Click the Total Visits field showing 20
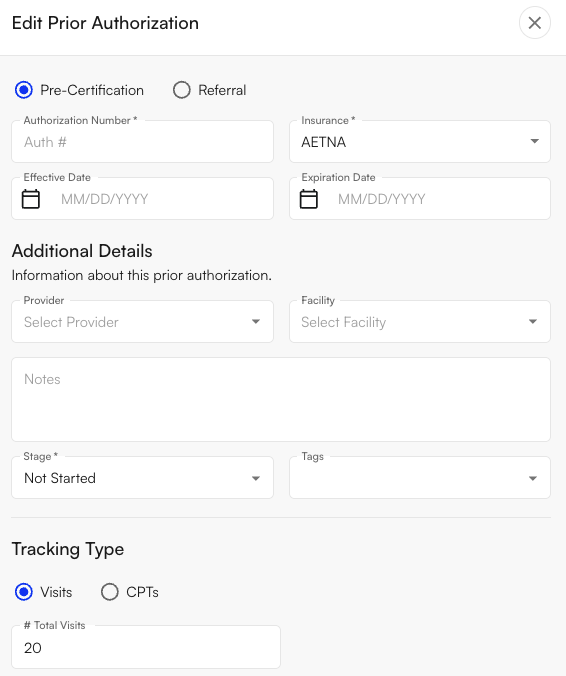This screenshot has height=676, width=566. tap(146, 647)
